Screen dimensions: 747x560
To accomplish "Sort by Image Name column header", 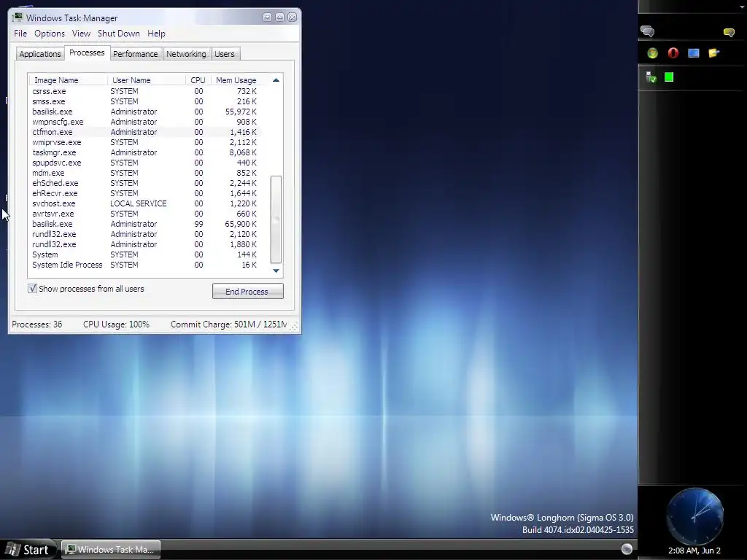I will 68,80.
